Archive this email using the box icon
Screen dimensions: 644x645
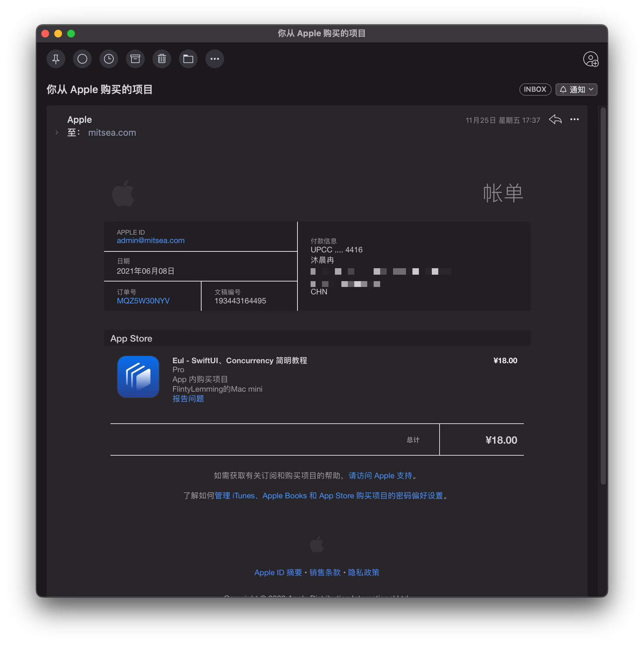point(135,59)
